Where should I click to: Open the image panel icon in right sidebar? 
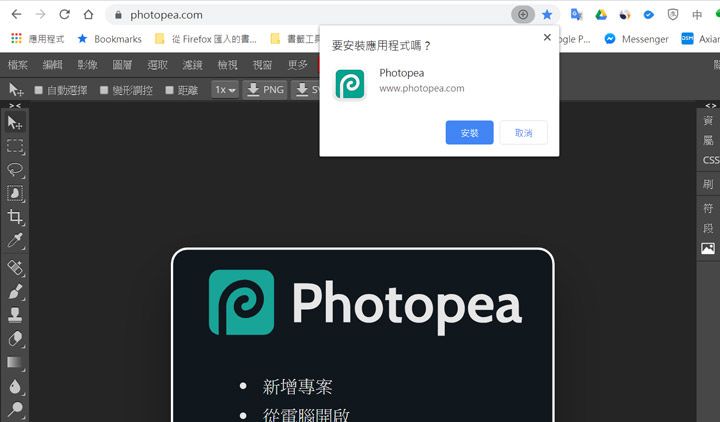(x=708, y=248)
